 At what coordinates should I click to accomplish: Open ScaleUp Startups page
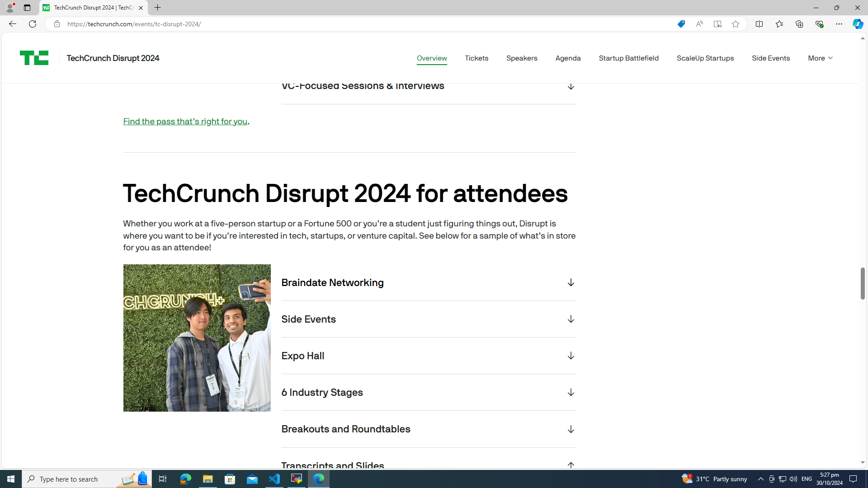coord(705,58)
